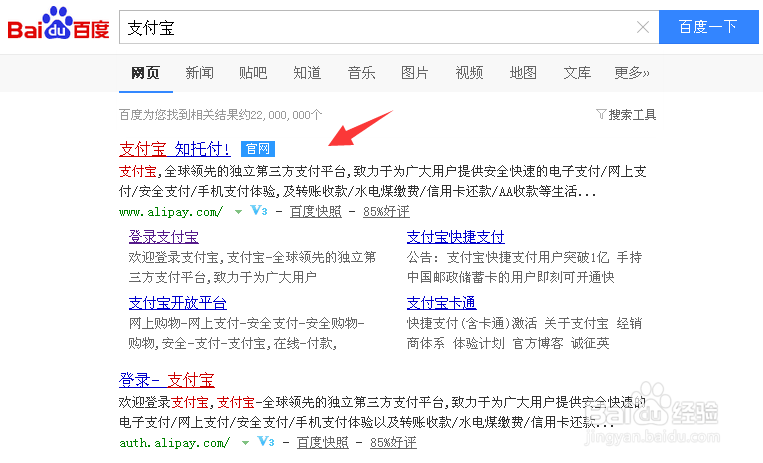The width and height of the screenshot is (763, 463).
Task: Open 搜索工具 filter options
Action: click(x=632, y=115)
